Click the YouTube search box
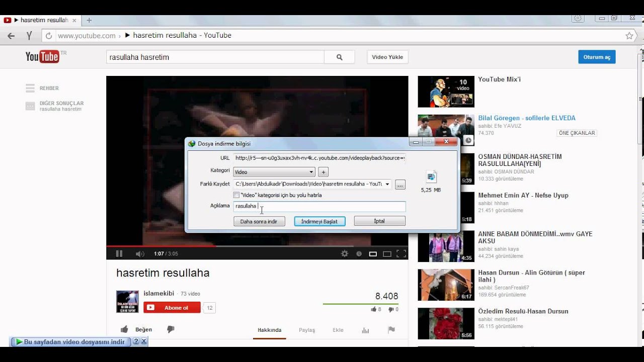Image resolution: width=644 pixels, height=362 pixels. 215,57
